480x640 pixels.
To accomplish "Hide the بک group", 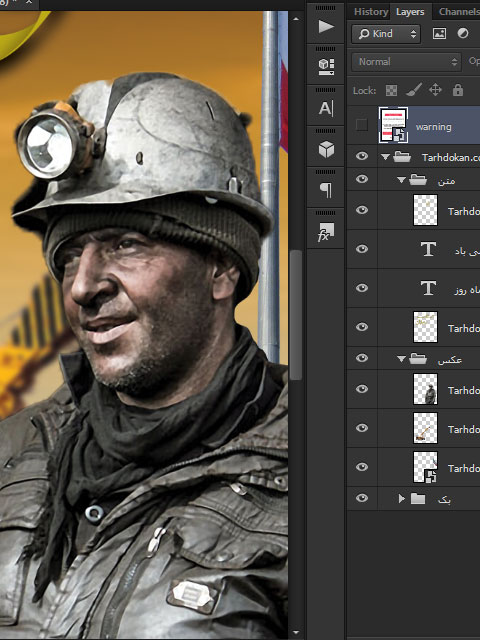I will tap(362, 498).
